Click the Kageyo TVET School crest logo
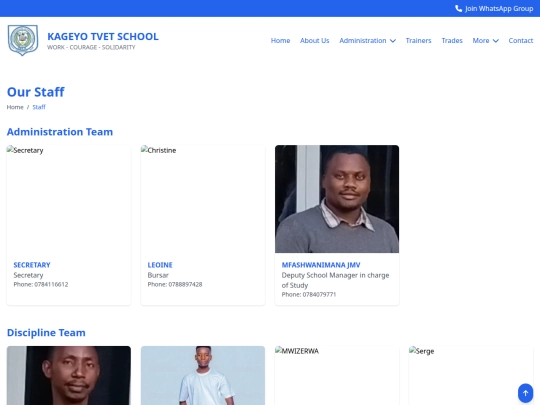 click(23, 40)
